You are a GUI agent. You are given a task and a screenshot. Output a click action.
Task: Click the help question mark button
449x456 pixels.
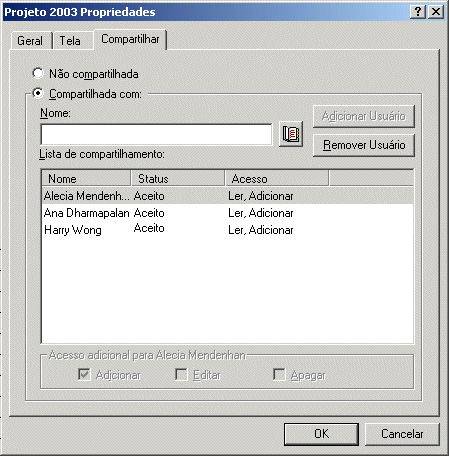point(418,12)
